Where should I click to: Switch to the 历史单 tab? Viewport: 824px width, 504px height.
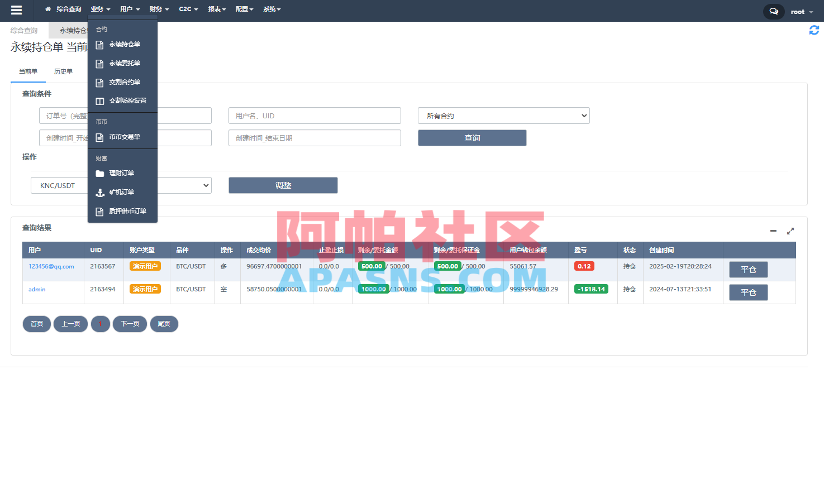[x=63, y=71]
